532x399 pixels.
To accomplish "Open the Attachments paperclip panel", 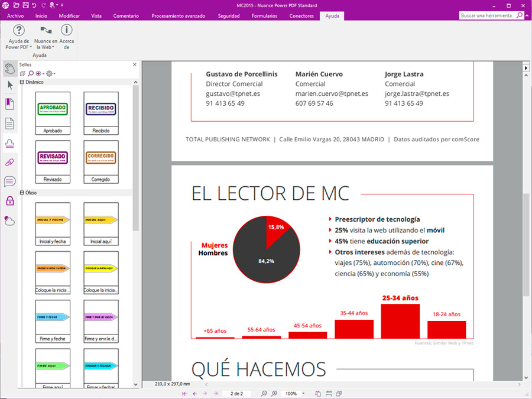I will click(9, 162).
